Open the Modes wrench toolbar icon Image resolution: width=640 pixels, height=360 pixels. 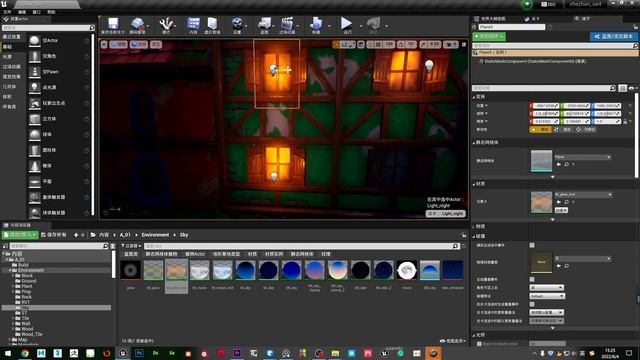(x=166, y=24)
